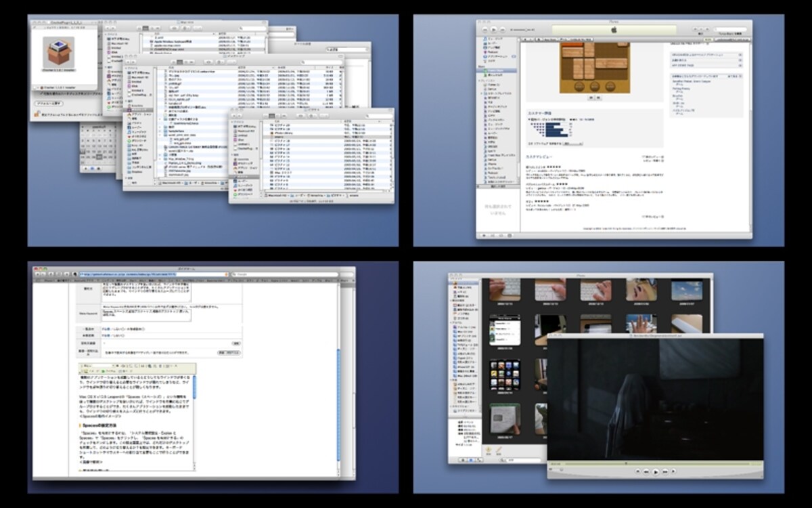Viewport: 812px width, 508px height.
Task: Click the iPhoto full screen button
Action: click(479, 460)
